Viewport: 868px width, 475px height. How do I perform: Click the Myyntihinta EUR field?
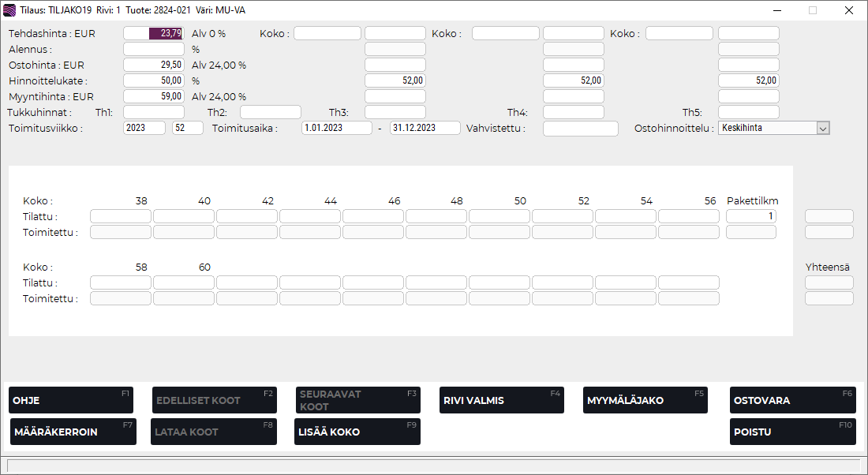coord(154,96)
